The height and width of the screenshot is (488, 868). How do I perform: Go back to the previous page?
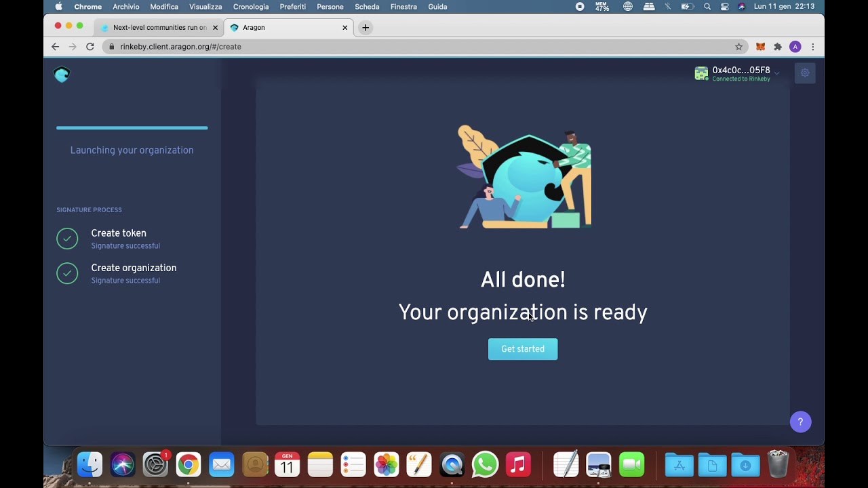(x=56, y=47)
